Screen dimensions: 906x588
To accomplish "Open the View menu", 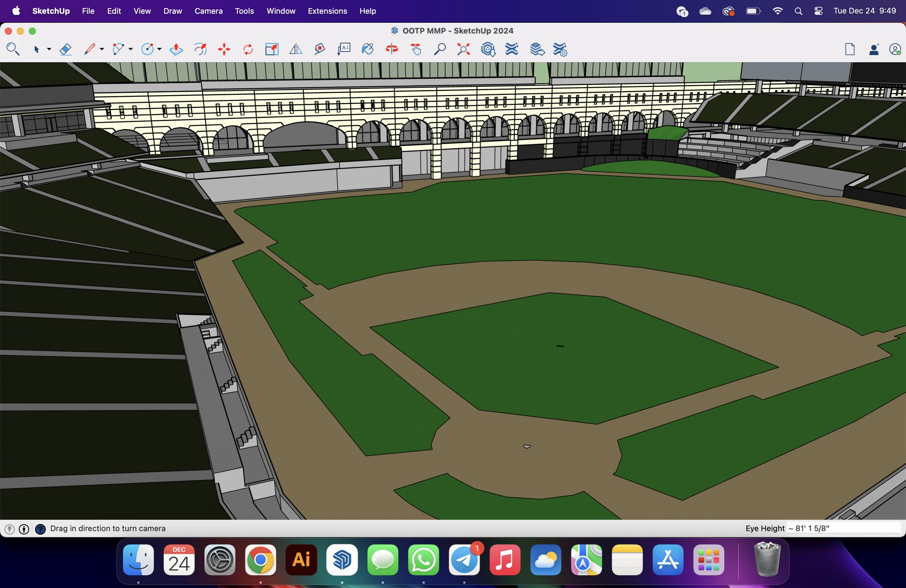I will click(x=142, y=11).
